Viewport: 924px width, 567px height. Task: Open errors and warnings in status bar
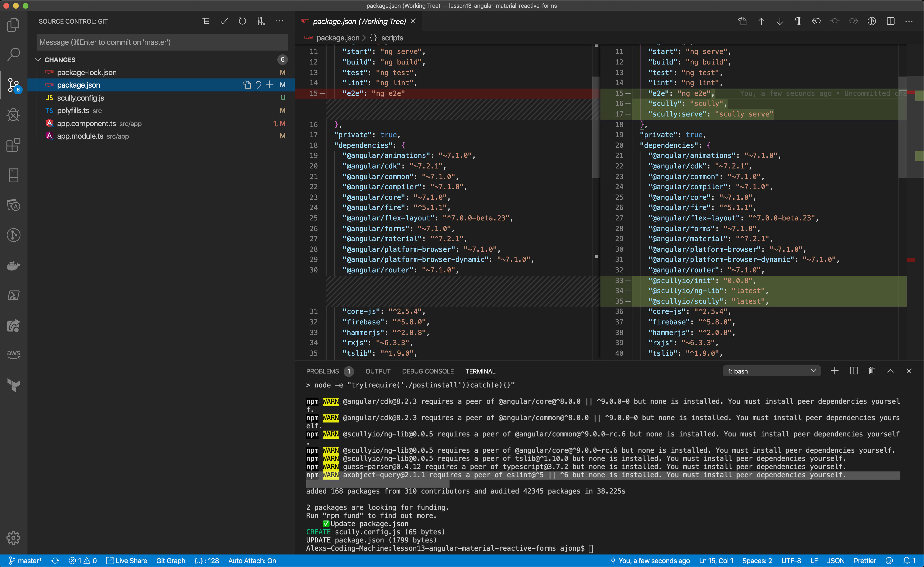[x=83, y=561]
